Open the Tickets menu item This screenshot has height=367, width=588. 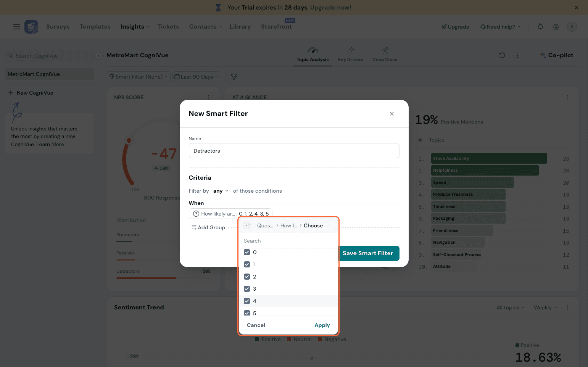[x=168, y=27]
